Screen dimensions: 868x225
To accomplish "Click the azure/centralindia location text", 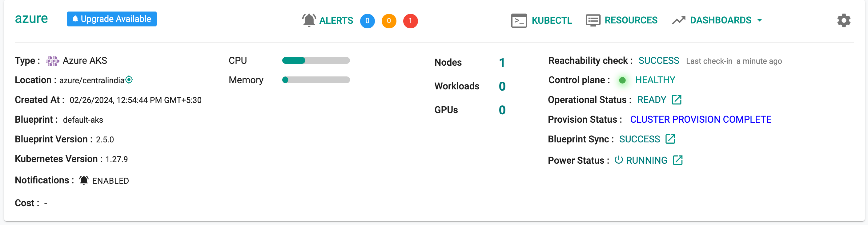I will pyautogui.click(x=92, y=81).
